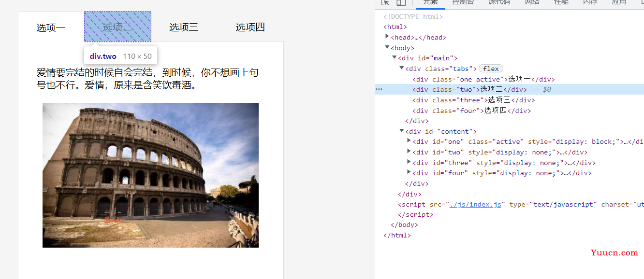Select the script src row in DOM tree
644x279 pixels.
pyautogui.click(x=521, y=204)
